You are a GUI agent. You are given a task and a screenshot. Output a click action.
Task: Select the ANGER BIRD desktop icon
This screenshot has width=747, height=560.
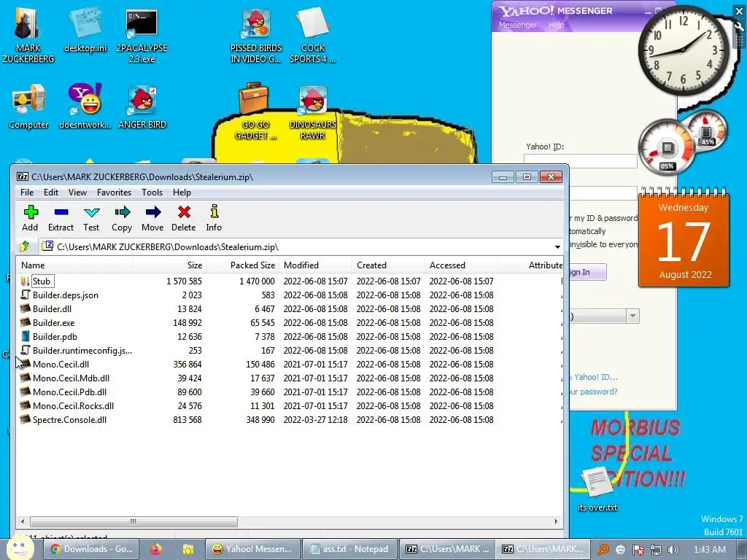click(142, 106)
